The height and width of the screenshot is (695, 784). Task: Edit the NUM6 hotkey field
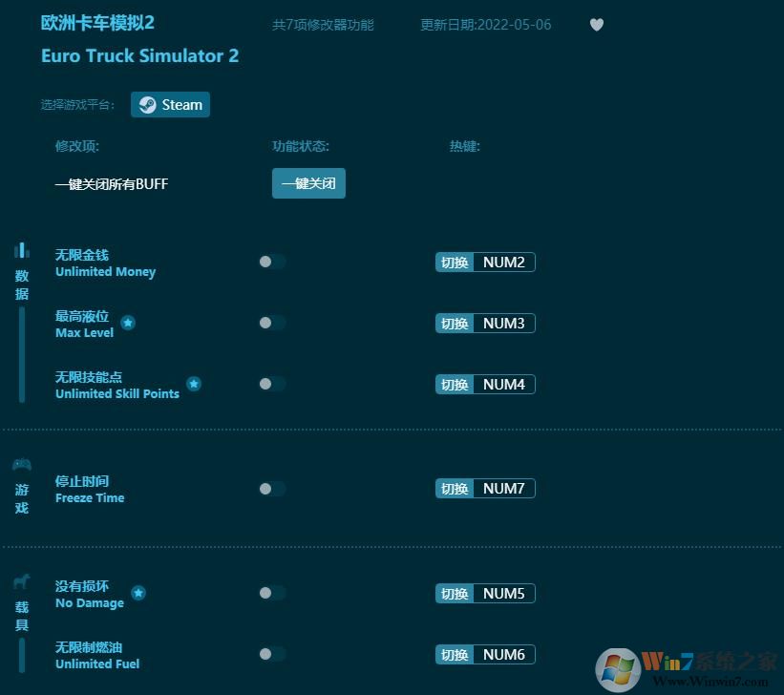tap(504, 655)
